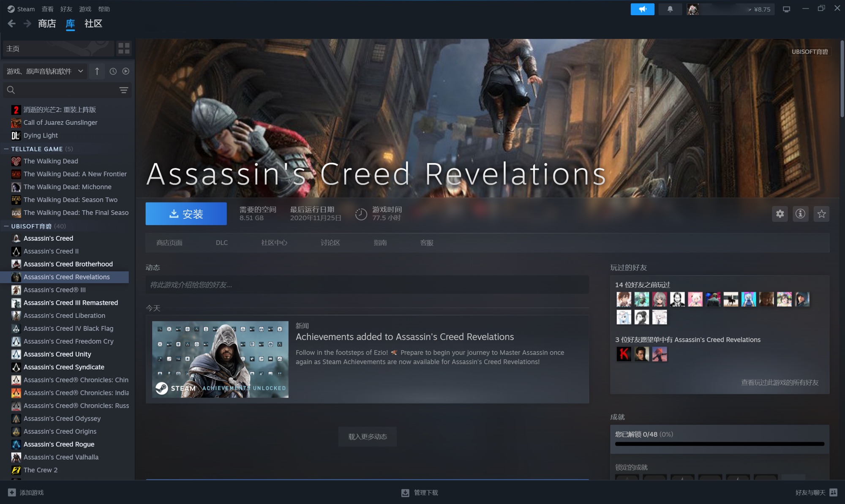The height and width of the screenshot is (504, 845).
Task: Click the add game plus icon
Action: [x=12, y=493]
